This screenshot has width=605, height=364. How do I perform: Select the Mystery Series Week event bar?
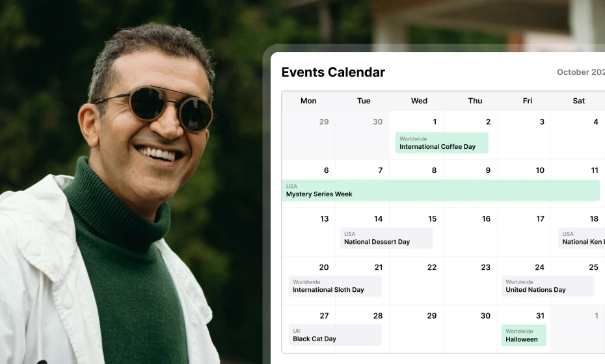coord(440,190)
